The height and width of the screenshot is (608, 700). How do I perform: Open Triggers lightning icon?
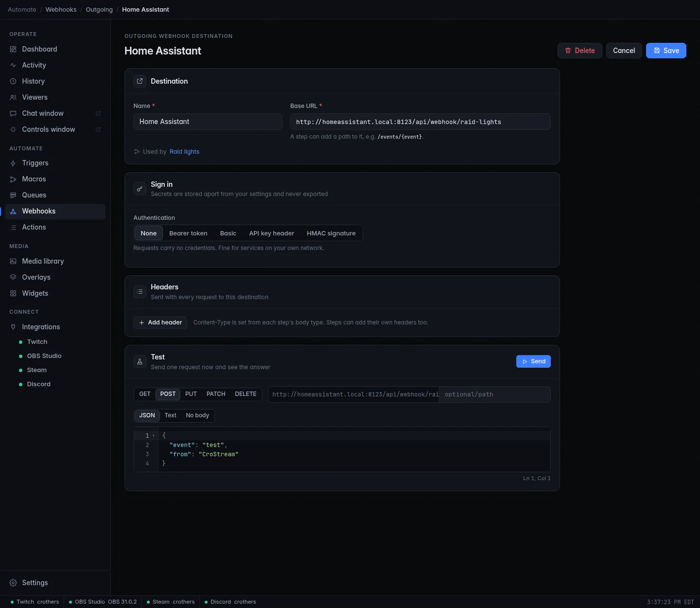click(13, 163)
